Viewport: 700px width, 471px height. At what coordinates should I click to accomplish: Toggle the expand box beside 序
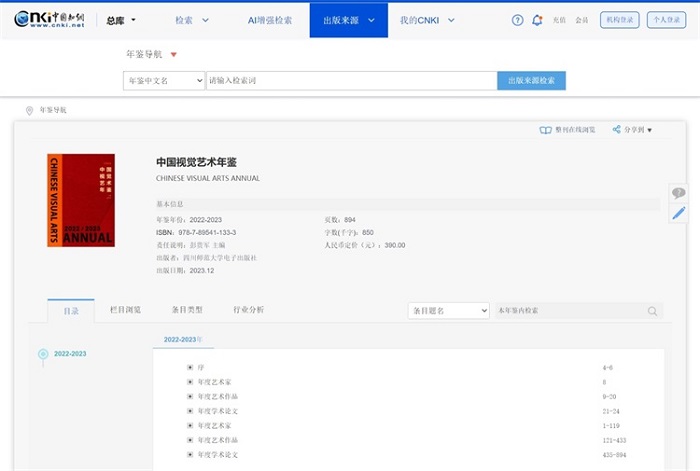[190, 367]
